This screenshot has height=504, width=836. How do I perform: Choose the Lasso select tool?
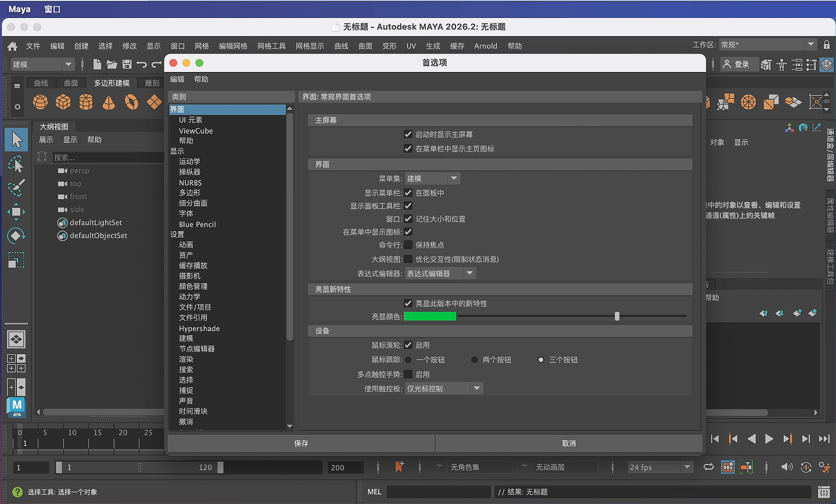click(16, 164)
